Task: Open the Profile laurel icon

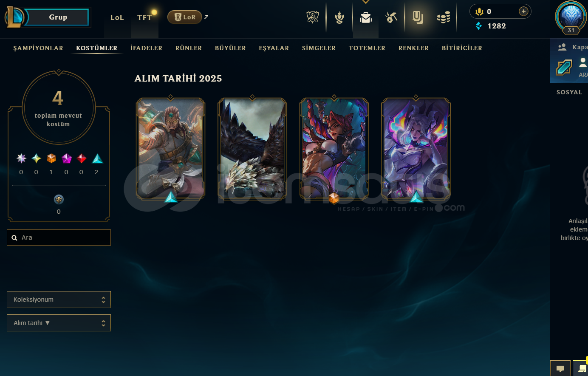Action: point(339,17)
